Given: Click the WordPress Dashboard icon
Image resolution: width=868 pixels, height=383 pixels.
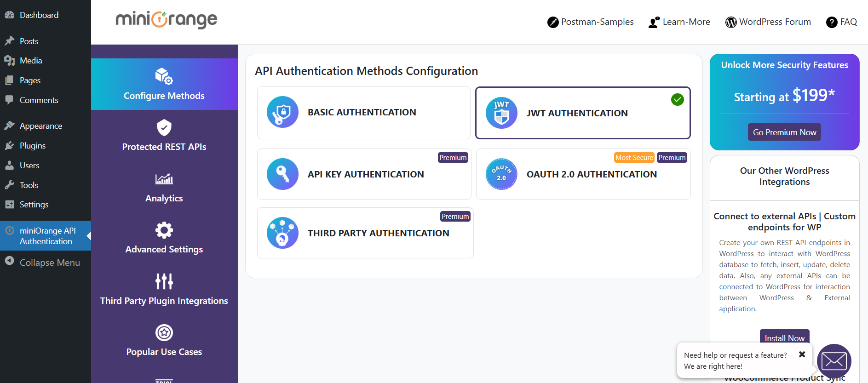Looking at the screenshot, I should (x=9, y=15).
